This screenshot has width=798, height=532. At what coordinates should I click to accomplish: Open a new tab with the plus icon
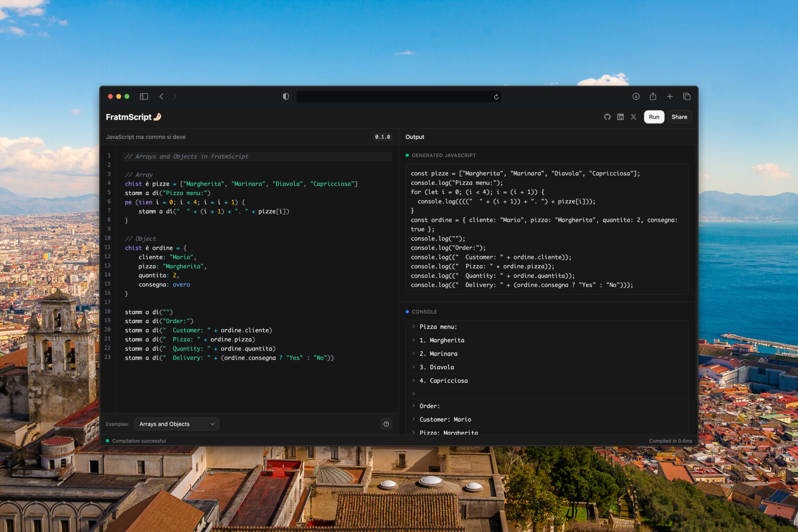pyautogui.click(x=670, y=96)
